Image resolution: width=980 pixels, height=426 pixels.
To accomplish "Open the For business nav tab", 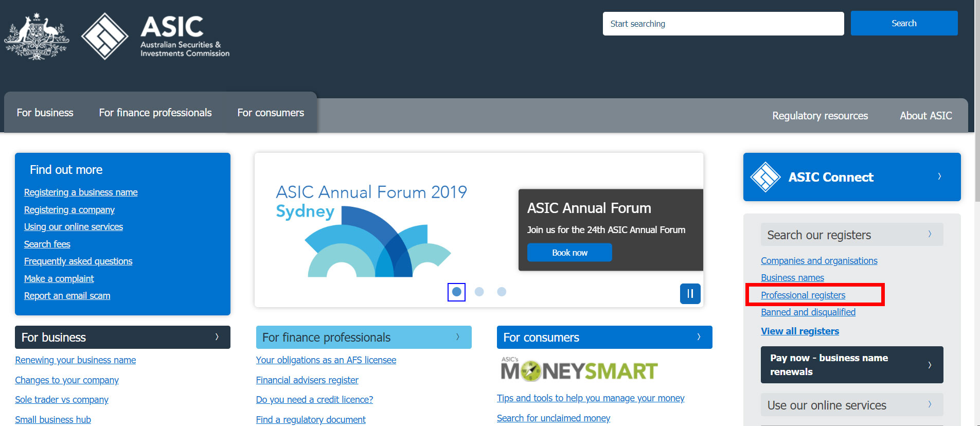I will click(x=45, y=113).
